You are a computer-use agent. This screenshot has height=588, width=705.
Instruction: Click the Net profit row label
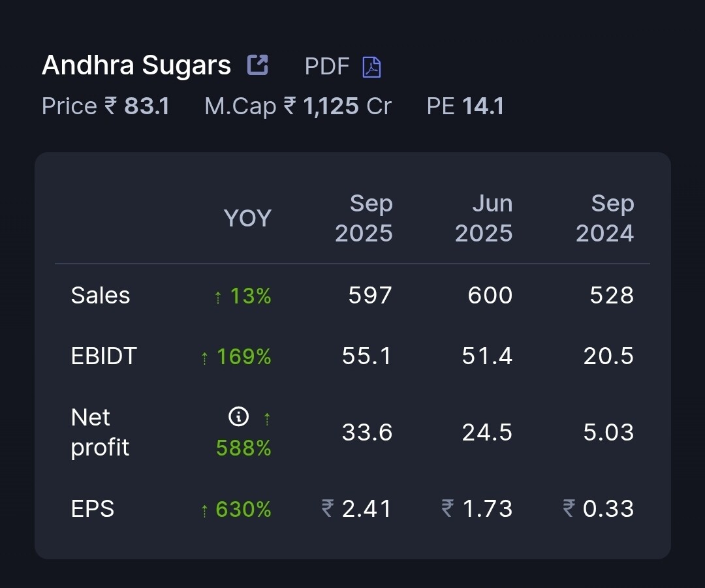pos(100,432)
